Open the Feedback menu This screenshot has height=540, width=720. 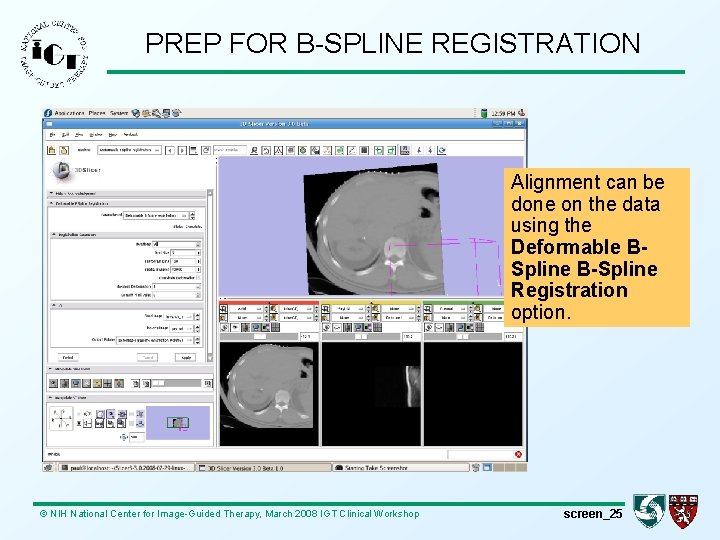pos(130,135)
